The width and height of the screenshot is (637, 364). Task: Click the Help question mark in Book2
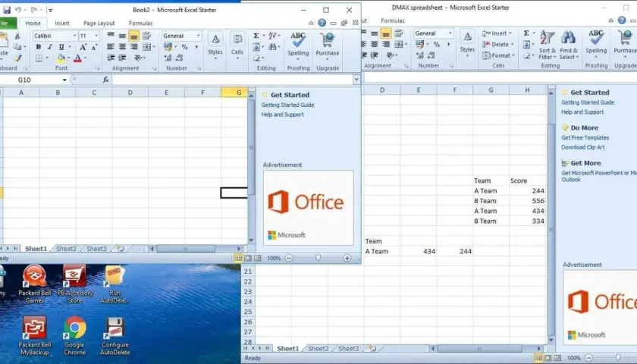tap(322, 24)
